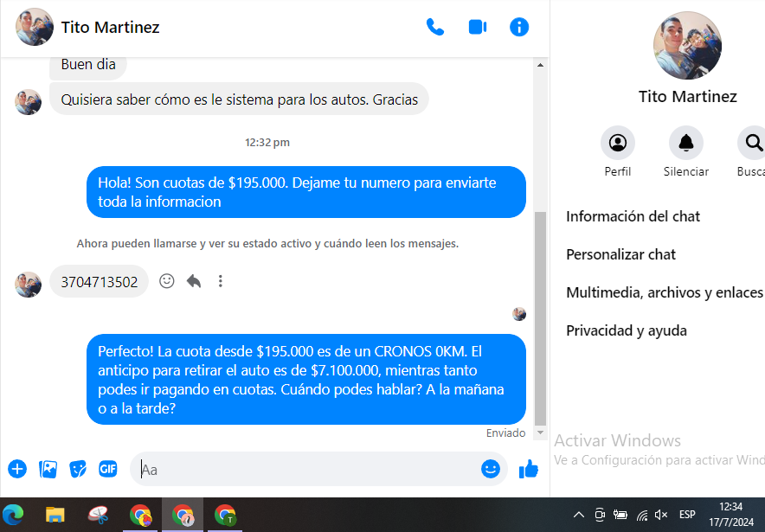The width and height of the screenshot is (765, 532).
Task: Click the 'Quisiera saber cómo es' message
Action: coord(239,99)
